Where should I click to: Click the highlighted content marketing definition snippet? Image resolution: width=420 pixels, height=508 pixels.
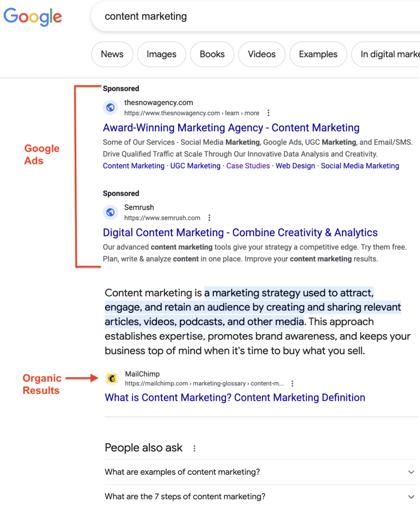253,307
